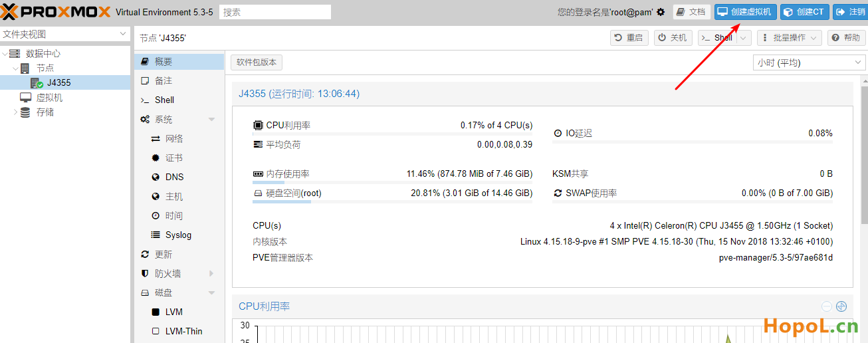The image size is (868, 343).
Task: Click the 重启 reboot button
Action: (629, 38)
